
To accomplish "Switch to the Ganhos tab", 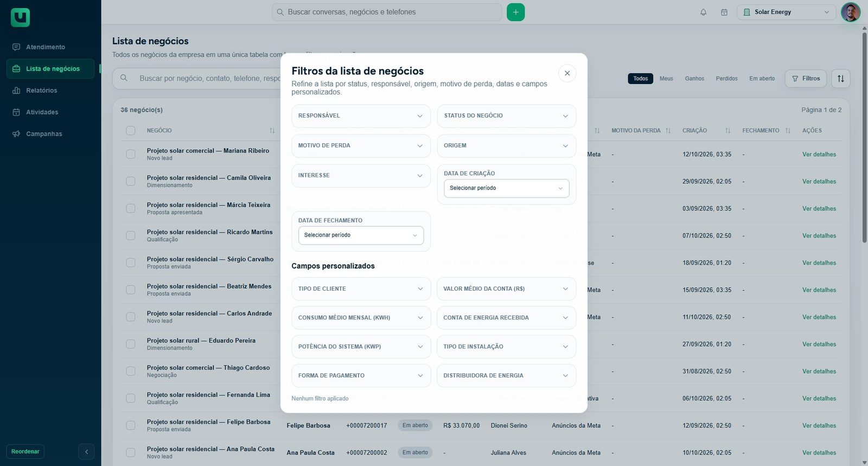I will [694, 79].
